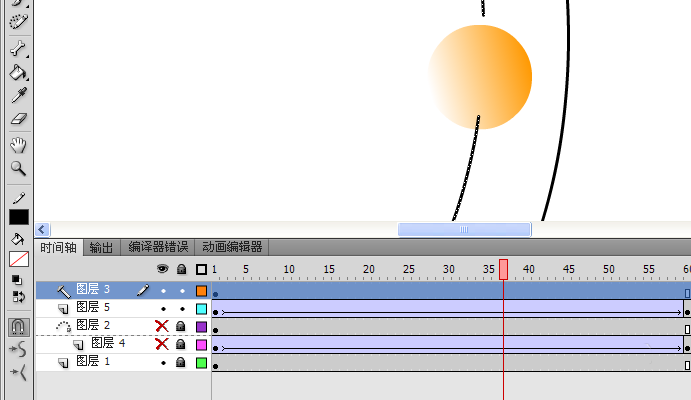Hide layer 图层 5 via its eye dot
The image size is (691, 400).
pos(163,309)
